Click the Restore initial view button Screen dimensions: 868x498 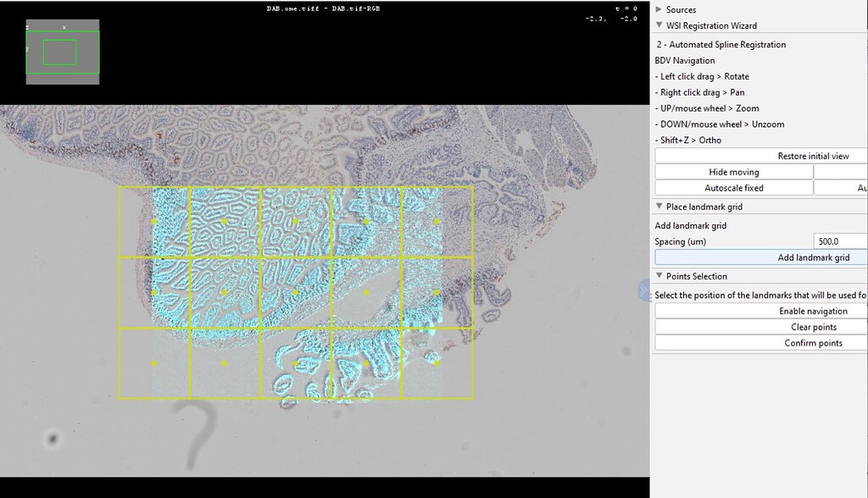pos(761,156)
